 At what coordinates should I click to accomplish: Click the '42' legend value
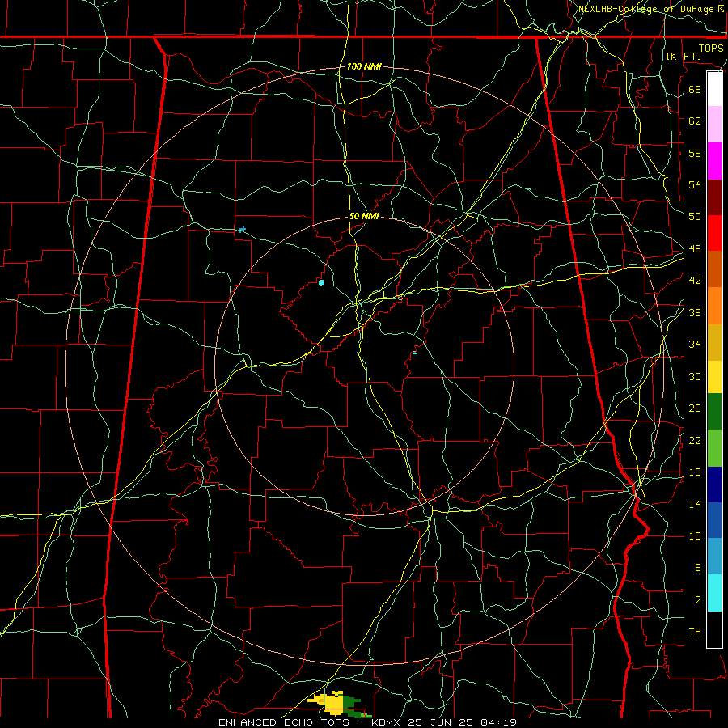(x=695, y=280)
